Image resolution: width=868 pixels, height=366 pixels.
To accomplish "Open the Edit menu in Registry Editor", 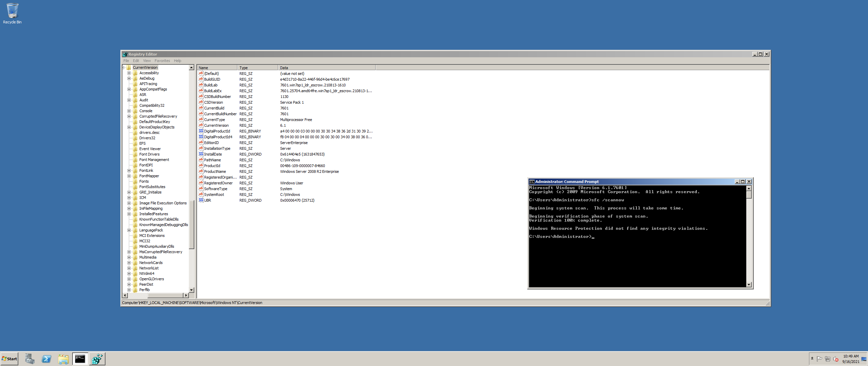I will (x=136, y=61).
